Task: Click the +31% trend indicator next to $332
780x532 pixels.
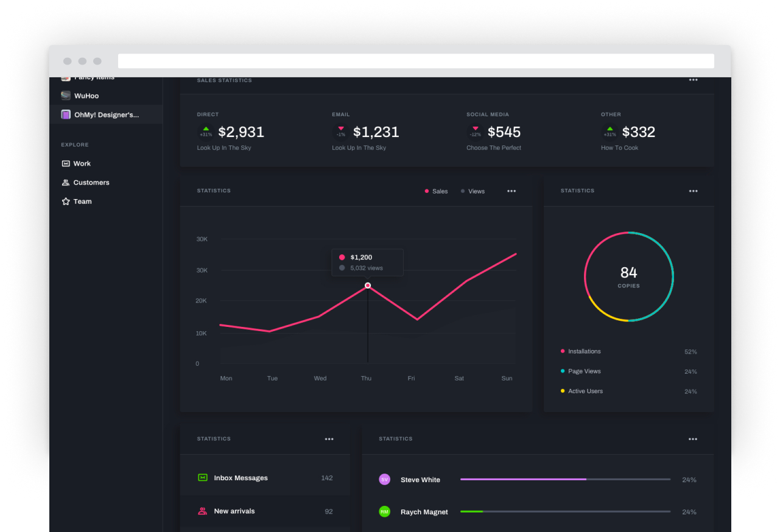Action: pos(610,131)
